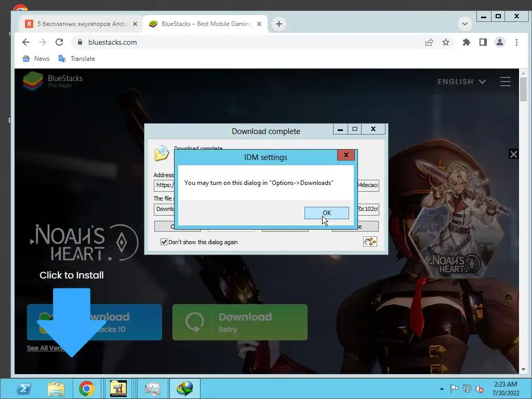Open the tab search dropdown arrow

[x=465, y=24]
